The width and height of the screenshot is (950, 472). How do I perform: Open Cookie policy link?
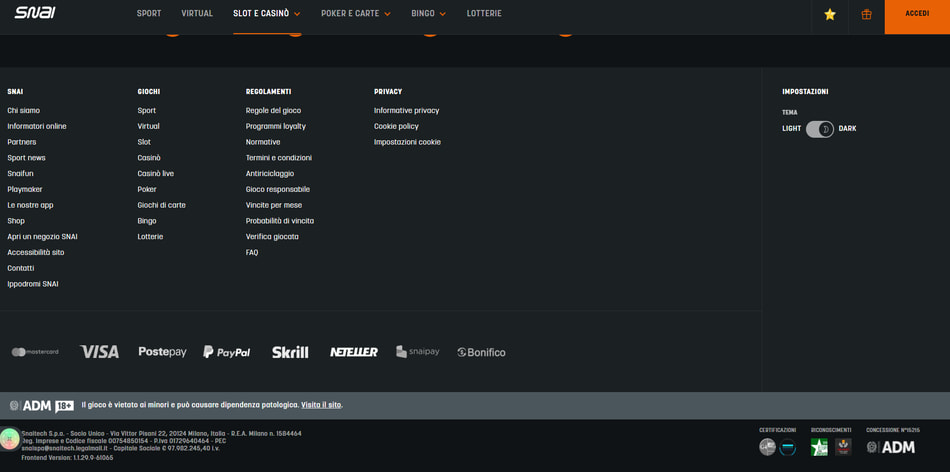tap(396, 126)
